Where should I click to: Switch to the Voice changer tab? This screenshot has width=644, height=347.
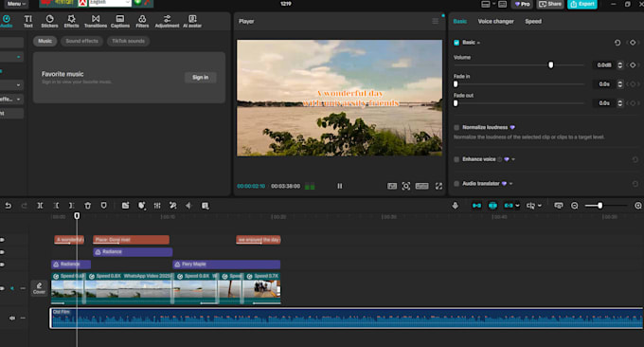pos(495,22)
